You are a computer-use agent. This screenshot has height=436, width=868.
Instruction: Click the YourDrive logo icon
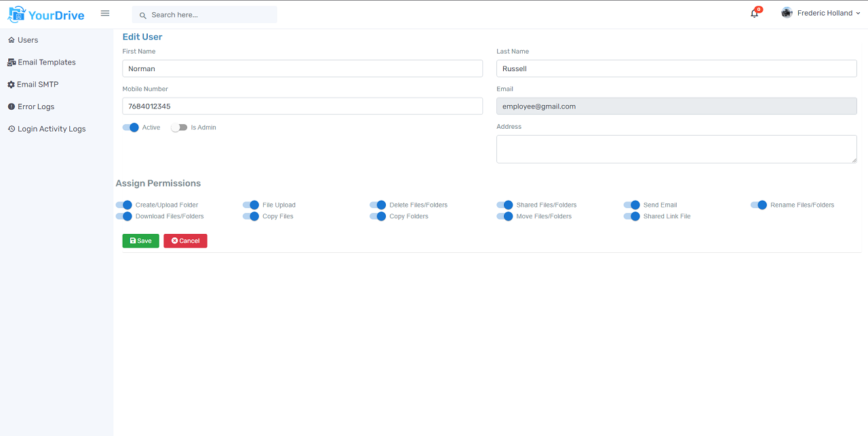click(16, 14)
